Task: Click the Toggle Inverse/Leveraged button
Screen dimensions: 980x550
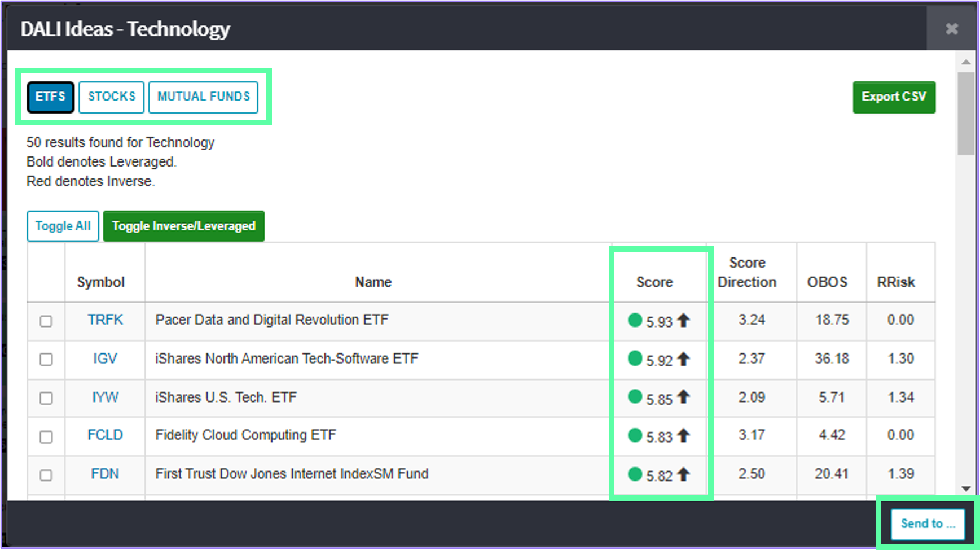Action: 183,226
